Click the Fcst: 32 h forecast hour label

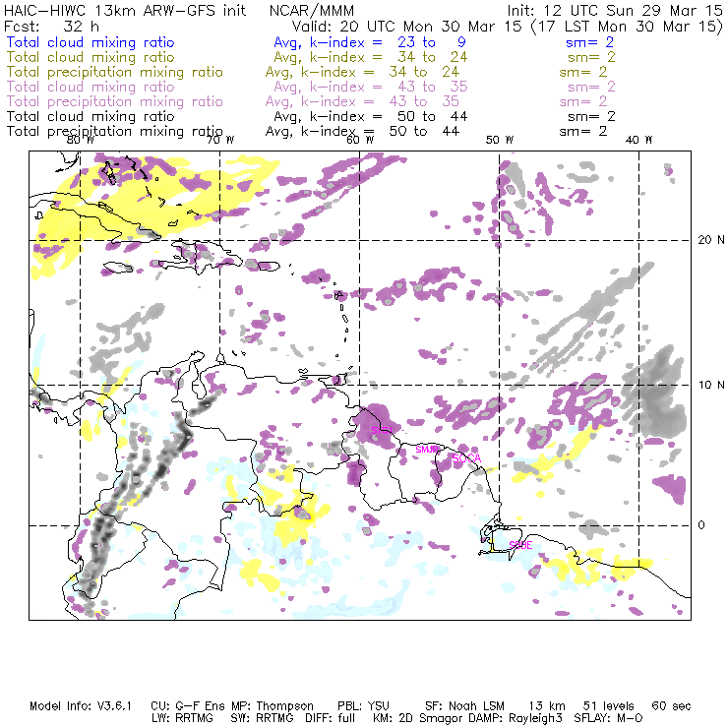click(x=51, y=26)
